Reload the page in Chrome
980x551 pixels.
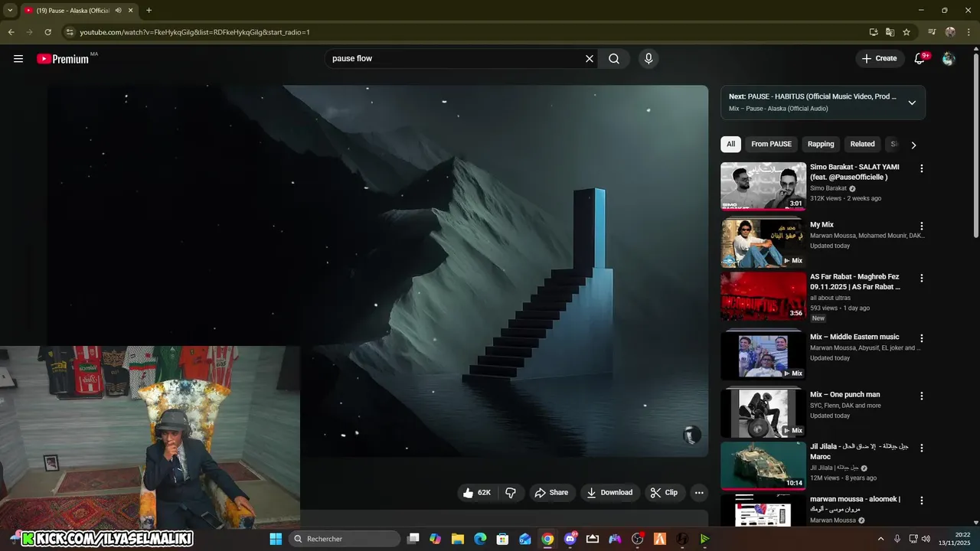pyautogui.click(x=47, y=32)
